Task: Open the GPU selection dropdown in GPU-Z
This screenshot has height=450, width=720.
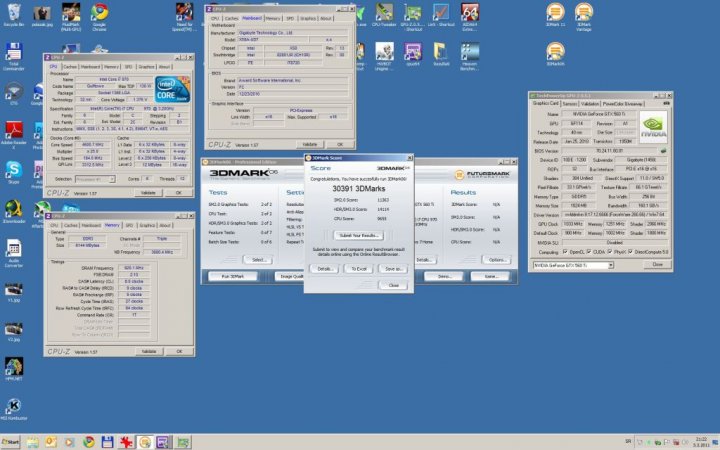Action: (x=611, y=265)
